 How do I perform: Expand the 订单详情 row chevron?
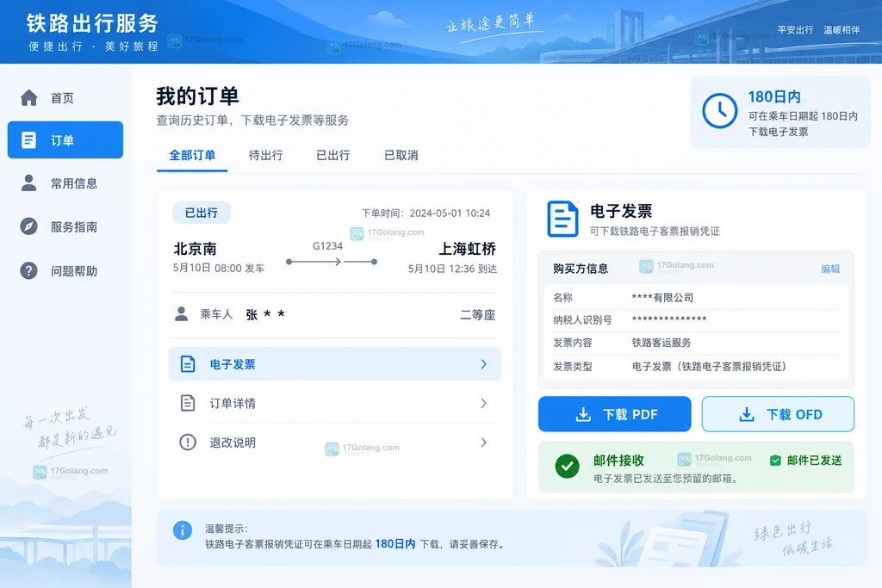484,403
